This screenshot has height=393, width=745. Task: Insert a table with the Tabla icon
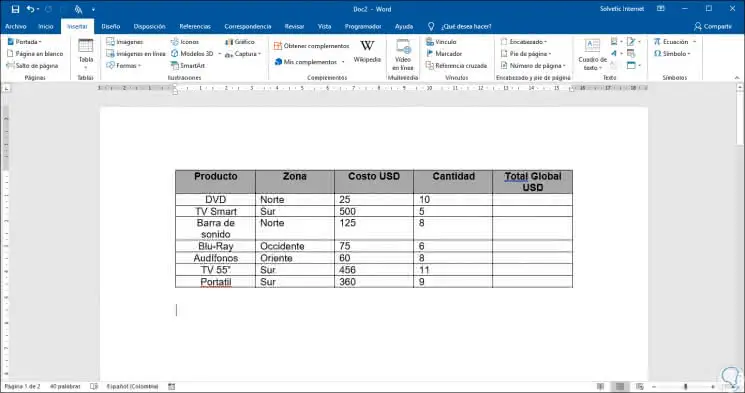(86, 53)
